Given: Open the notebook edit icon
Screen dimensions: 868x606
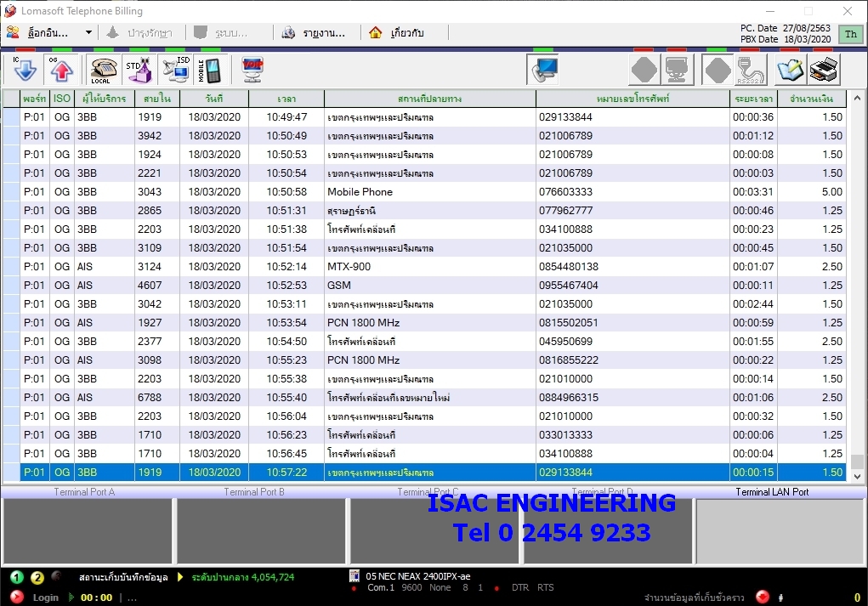Looking at the screenshot, I should (791, 70).
